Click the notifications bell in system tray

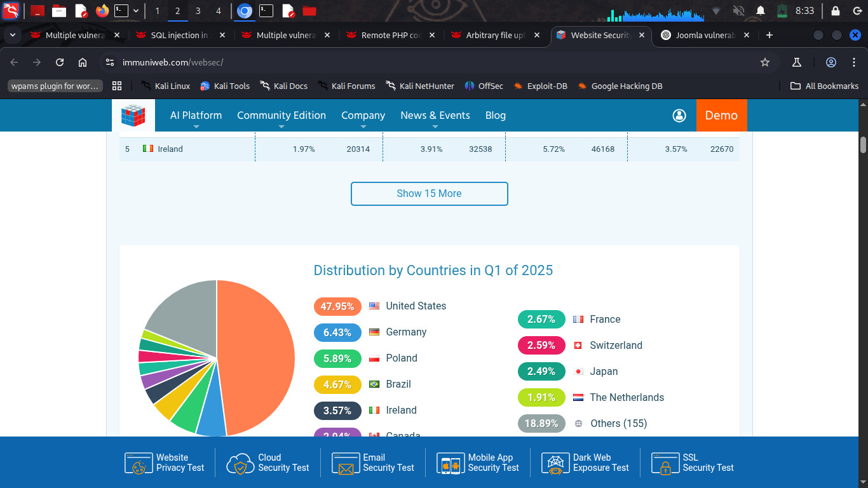click(761, 11)
